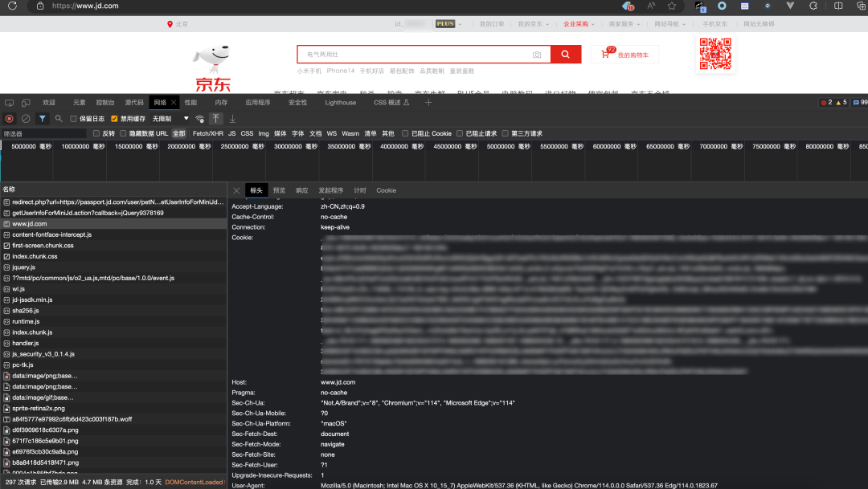Click 小米手机 hot search link

(309, 71)
